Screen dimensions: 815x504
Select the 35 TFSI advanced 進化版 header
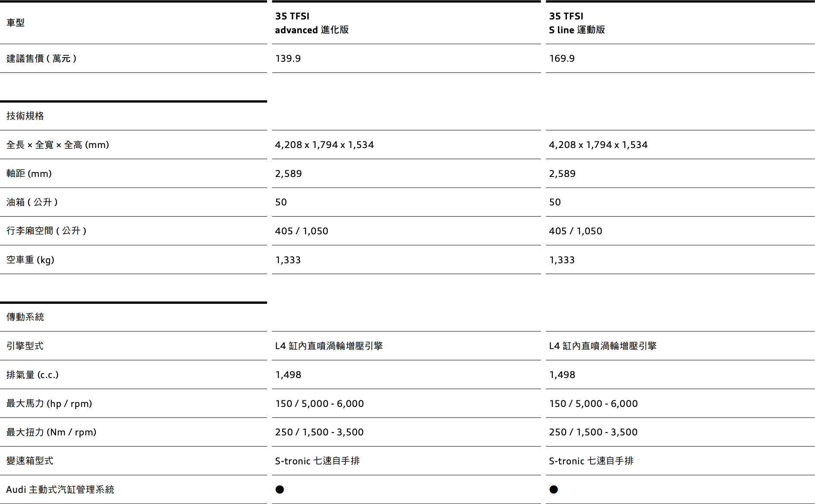(x=312, y=23)
